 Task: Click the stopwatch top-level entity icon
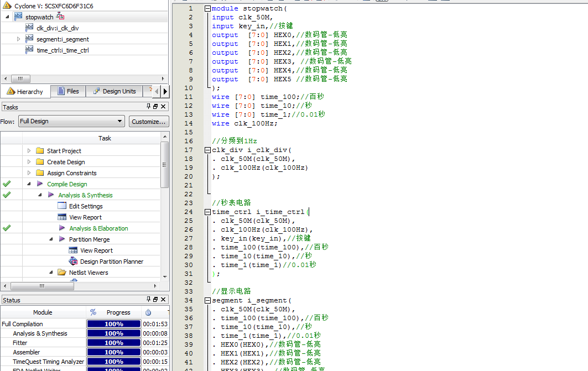[19, 17]
